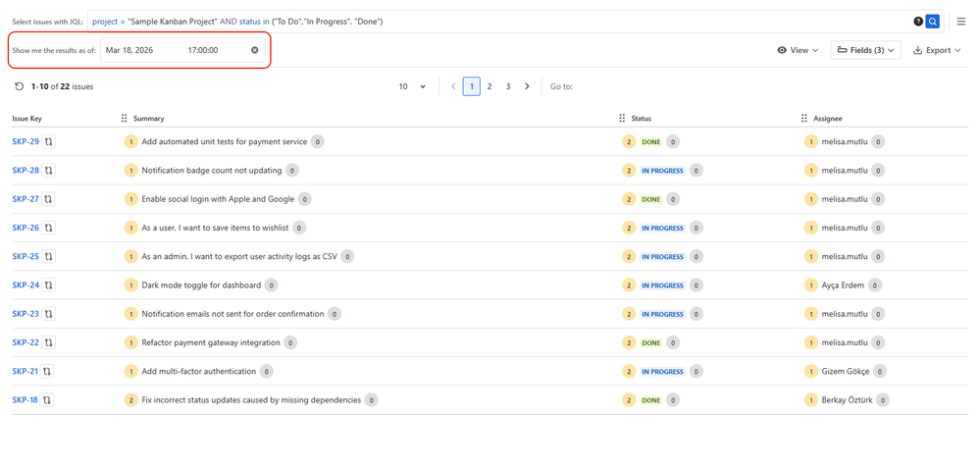This screenshot has width=980, height=468.
Task: Click the refresh icon next to issue count
Action: tap(19, 86)
